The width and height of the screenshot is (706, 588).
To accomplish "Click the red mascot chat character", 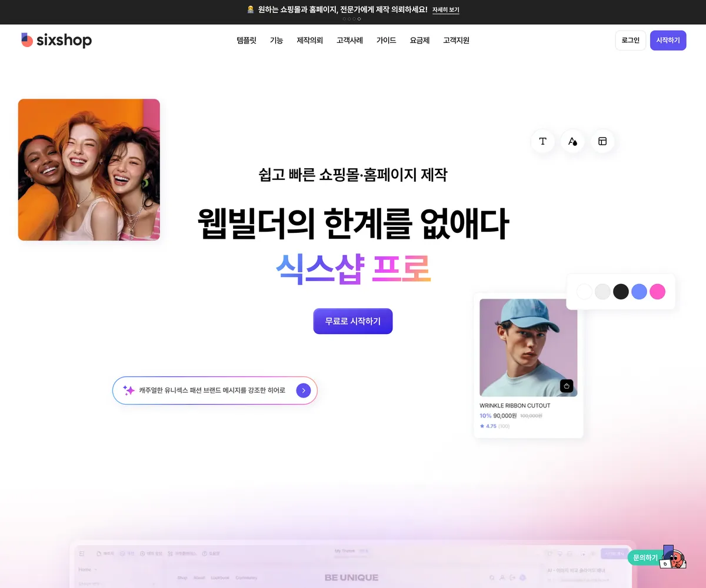I will pyautogui.click(x=674, y=557).
